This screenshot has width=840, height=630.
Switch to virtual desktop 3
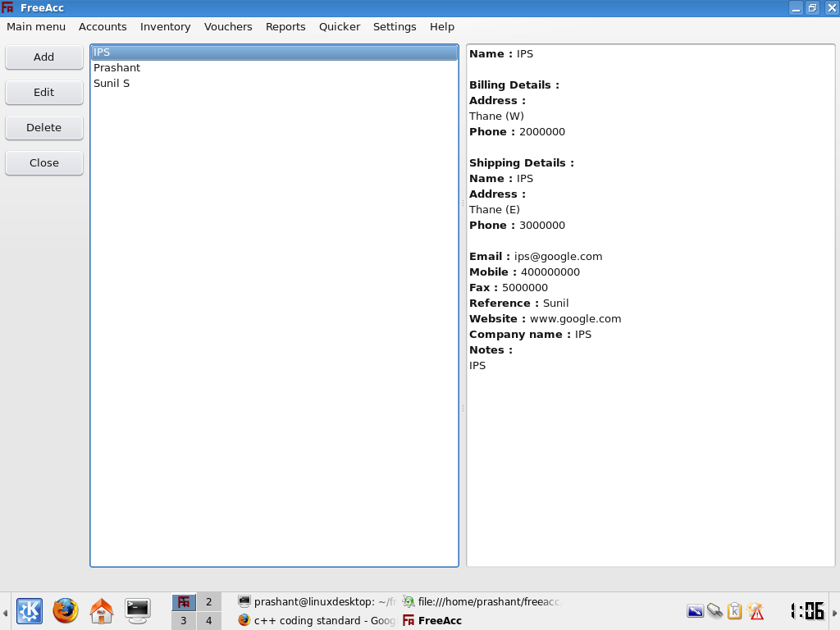[x=184, y=621]
